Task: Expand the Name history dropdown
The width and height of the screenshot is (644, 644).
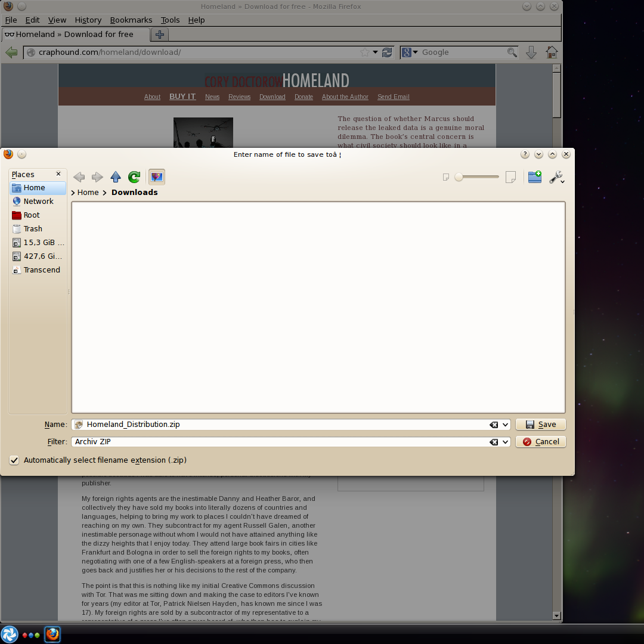Action: [x=506, y=425]
